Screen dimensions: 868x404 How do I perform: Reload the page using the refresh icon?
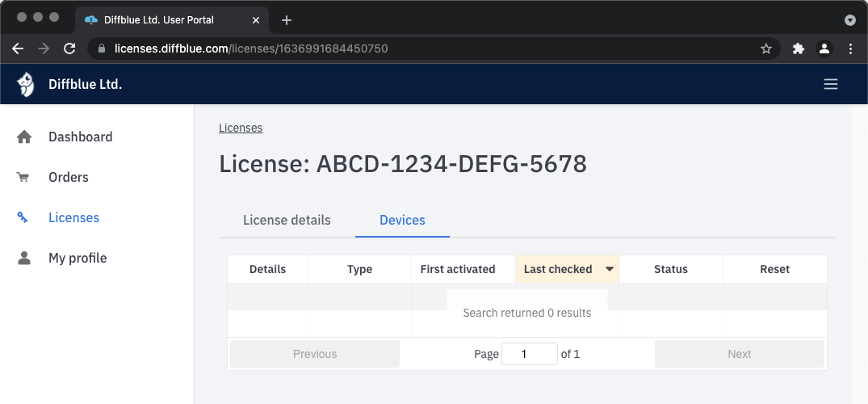coord(69,48)
